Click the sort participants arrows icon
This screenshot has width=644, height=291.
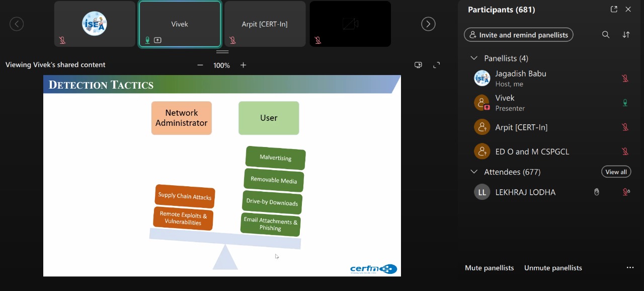[x=626, y=35]
